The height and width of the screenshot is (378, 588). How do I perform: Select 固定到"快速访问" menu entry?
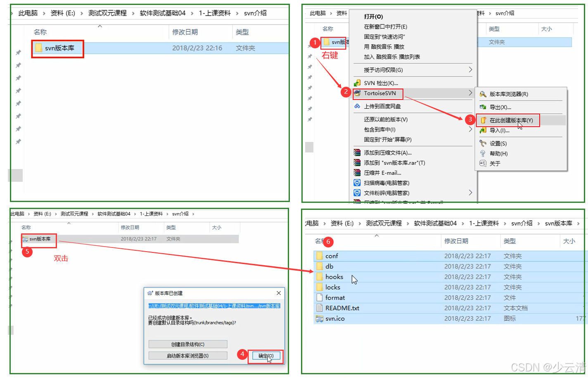click(384, 36)
